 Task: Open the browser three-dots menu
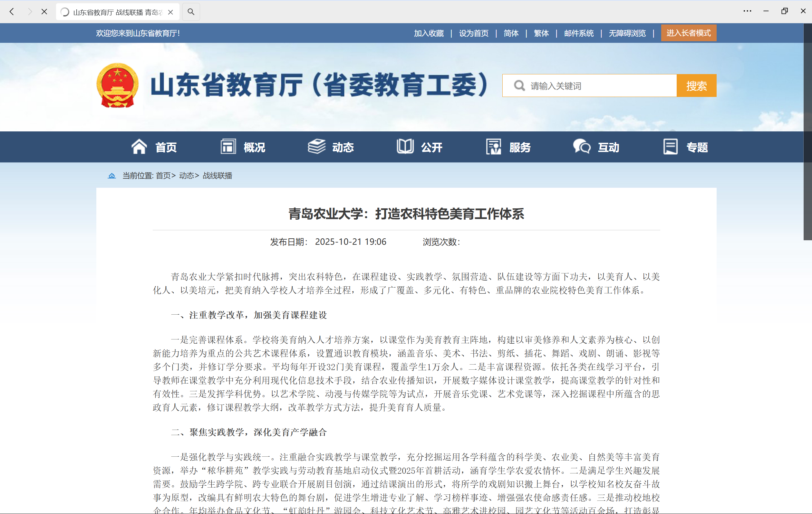[747, 11]
